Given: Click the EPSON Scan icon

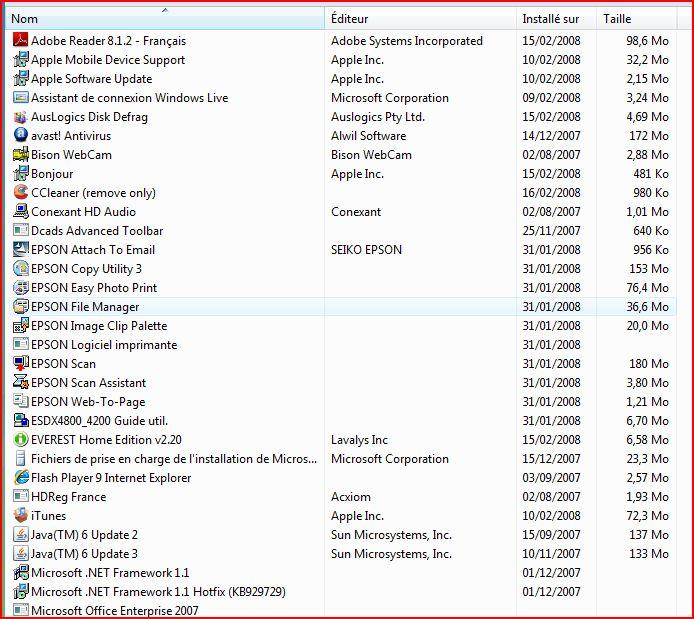Looking at the screenshot, I should point(20,363).
